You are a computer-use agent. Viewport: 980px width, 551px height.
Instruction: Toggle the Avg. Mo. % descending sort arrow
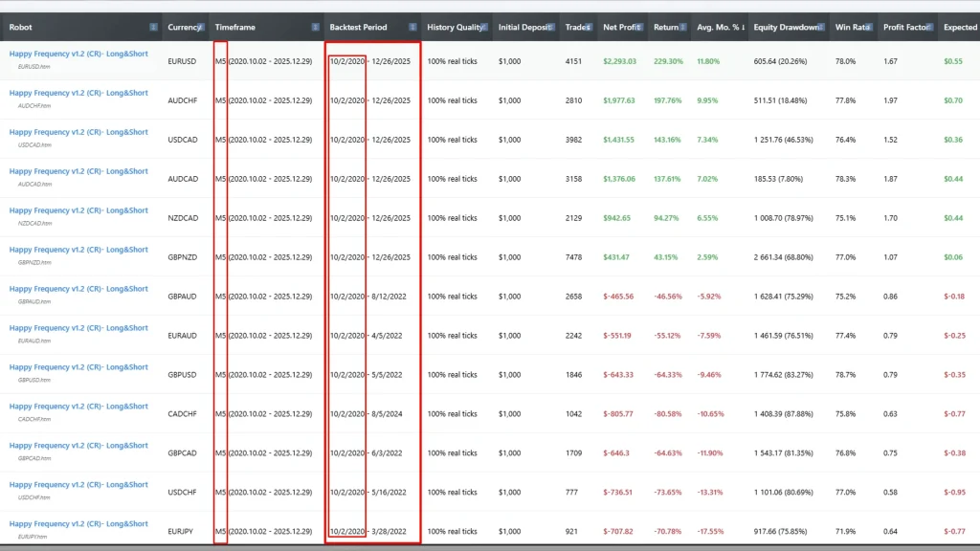pos(743,28)
